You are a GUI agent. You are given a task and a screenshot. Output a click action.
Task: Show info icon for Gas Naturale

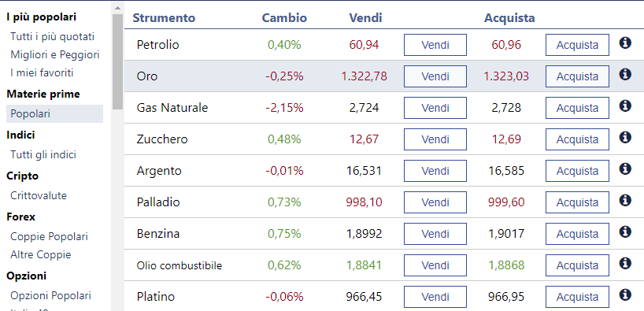pos(624,106)
